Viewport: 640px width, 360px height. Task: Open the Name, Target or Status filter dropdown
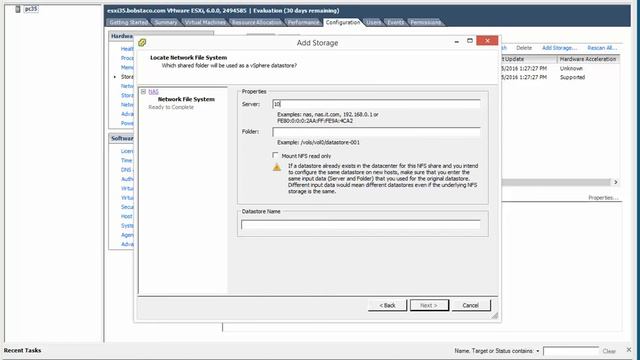click(x=538, y=351)
